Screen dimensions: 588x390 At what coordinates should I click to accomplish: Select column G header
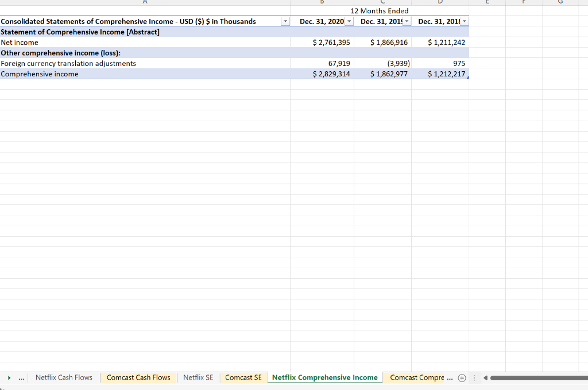click(560, 2)
